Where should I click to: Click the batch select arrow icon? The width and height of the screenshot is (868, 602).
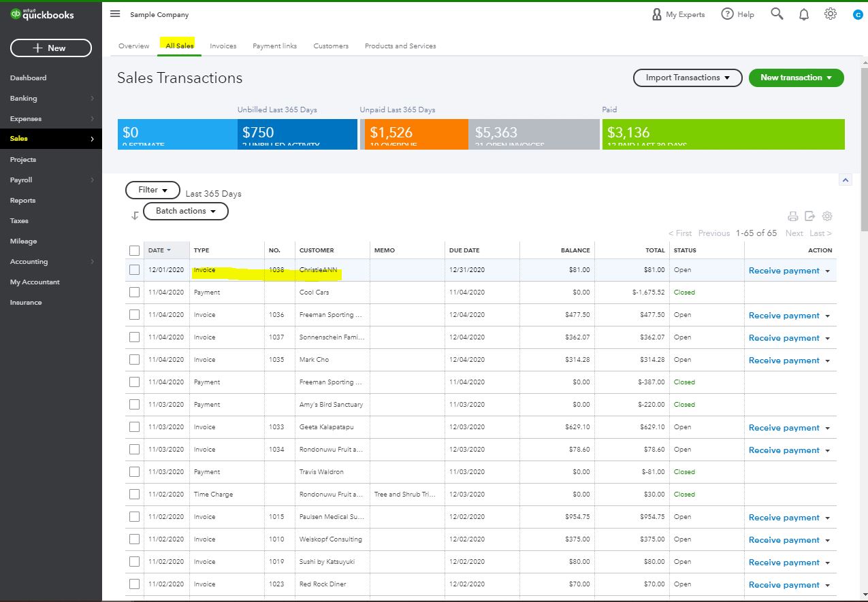point(135,215)
